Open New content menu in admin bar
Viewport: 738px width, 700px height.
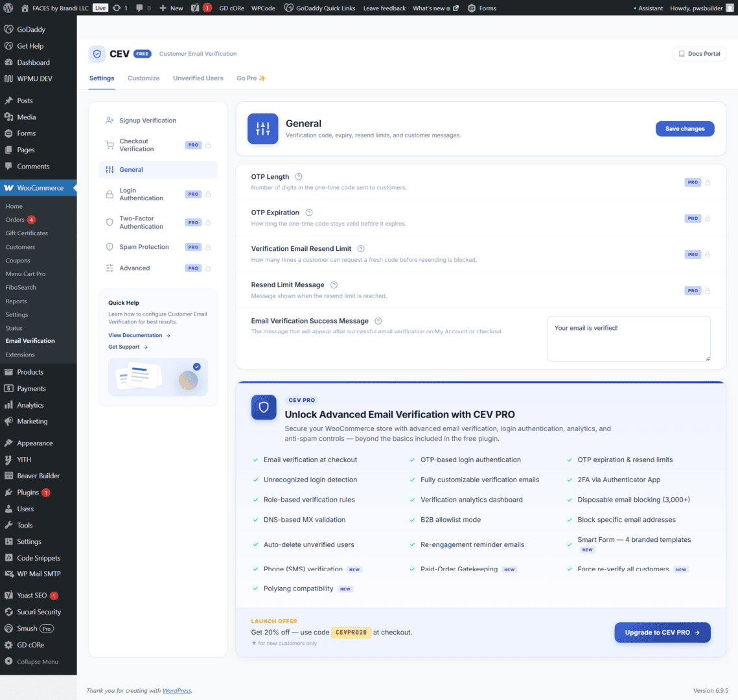pyautogui.click(x=171, y=8)
